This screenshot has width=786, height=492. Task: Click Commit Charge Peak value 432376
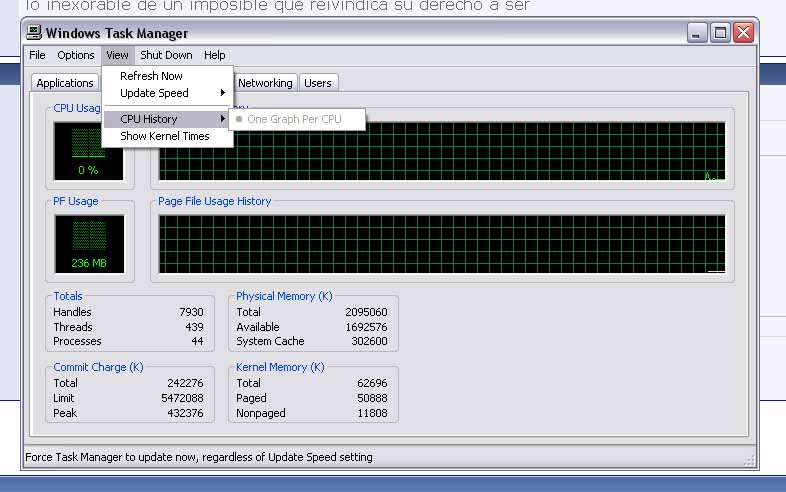coord(185,413)
